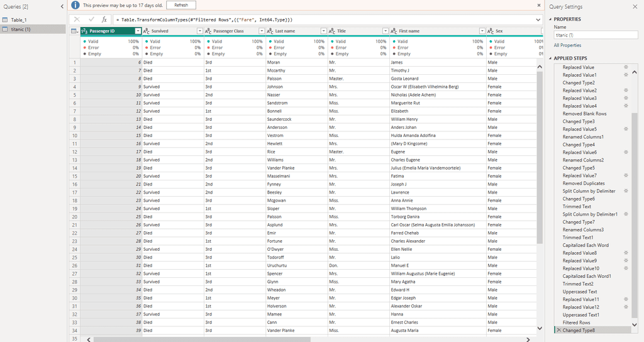Select row number 10
The image size is (644, 342).
[75, 136]
